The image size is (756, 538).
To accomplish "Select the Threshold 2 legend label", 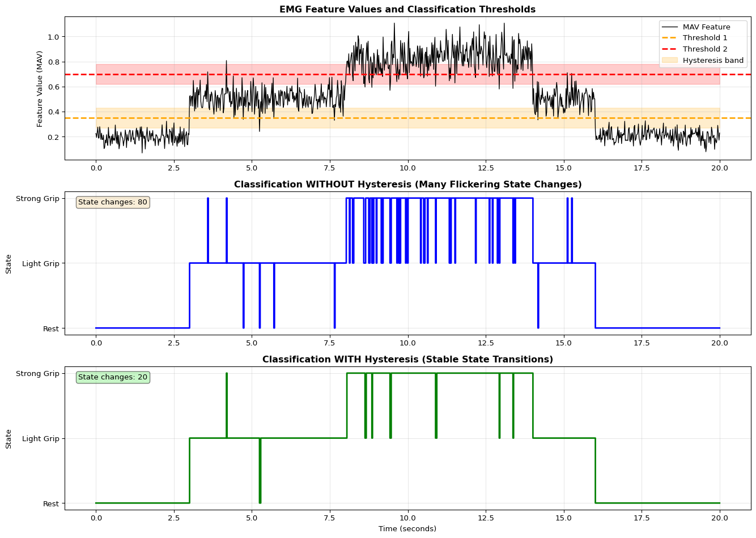I will point(705,49).
